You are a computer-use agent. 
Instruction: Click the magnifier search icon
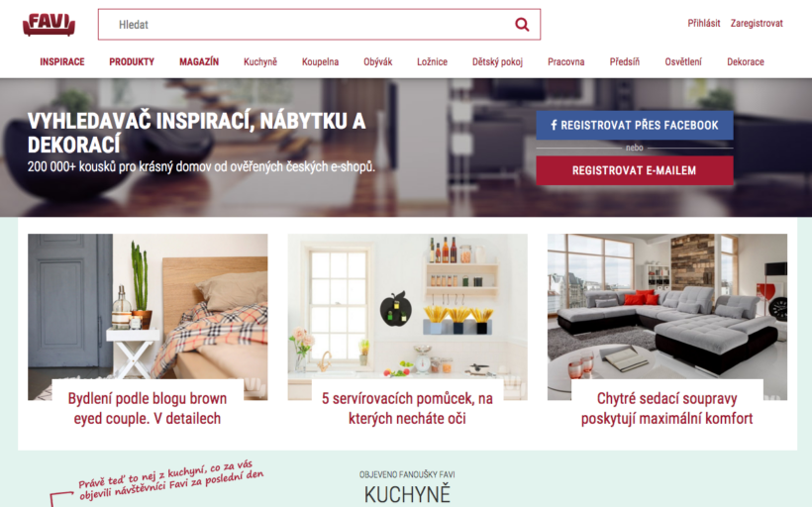tap(522, 25)
